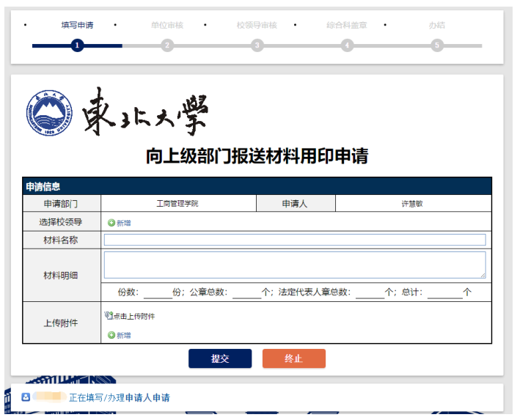Image resolution: width=517 pixels, height=420 pixels.
Task: Click the green plus icon beside 选择校领导
Action: pyautogui.click(x=111, y=223)
